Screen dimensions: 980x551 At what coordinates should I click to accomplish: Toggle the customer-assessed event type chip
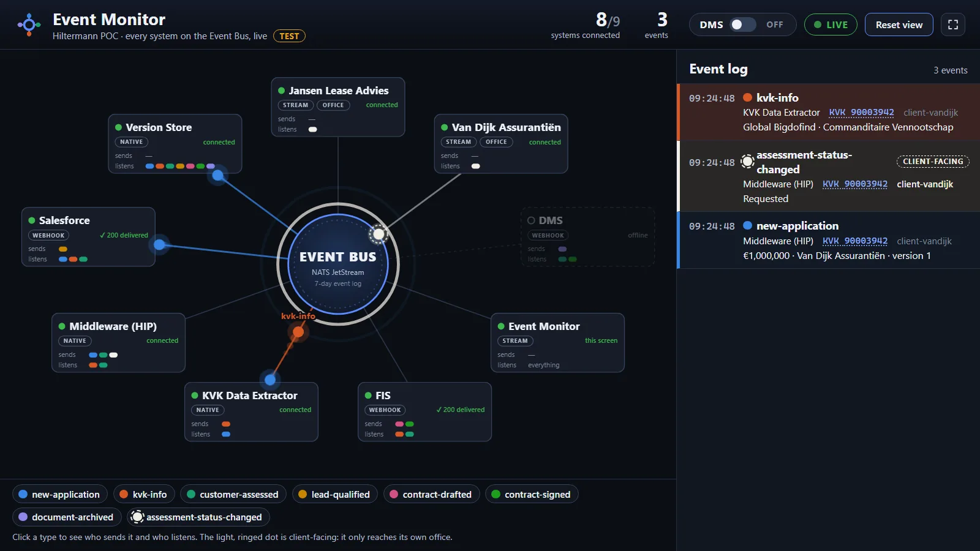click(x=233, y=494)
